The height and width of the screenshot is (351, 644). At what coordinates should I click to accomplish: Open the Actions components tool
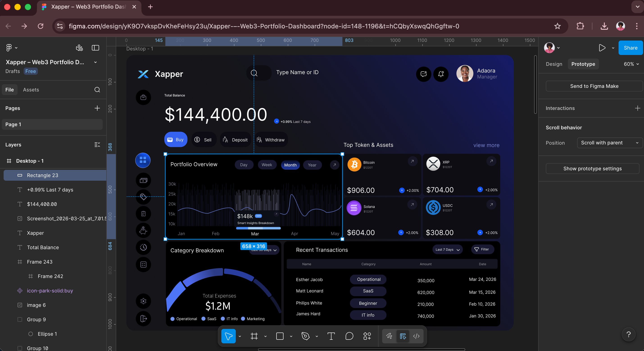pyautogui.click(x=367, y=336)
